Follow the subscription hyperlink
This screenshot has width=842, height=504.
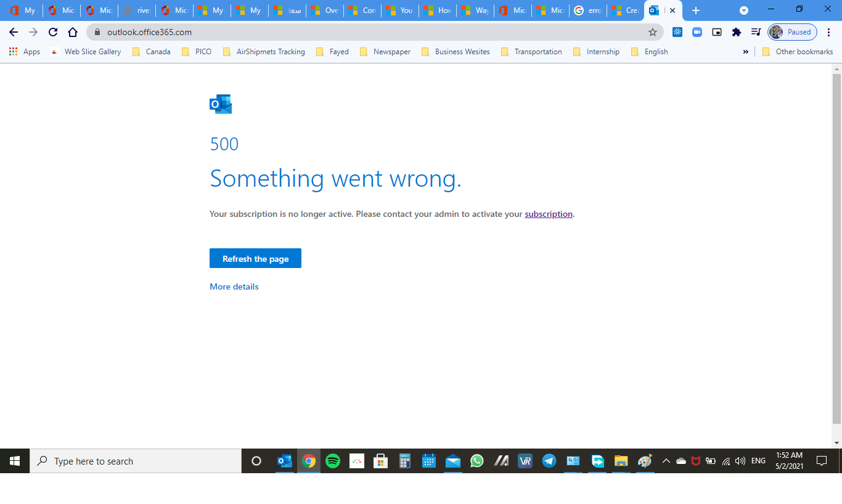[549, 214]
